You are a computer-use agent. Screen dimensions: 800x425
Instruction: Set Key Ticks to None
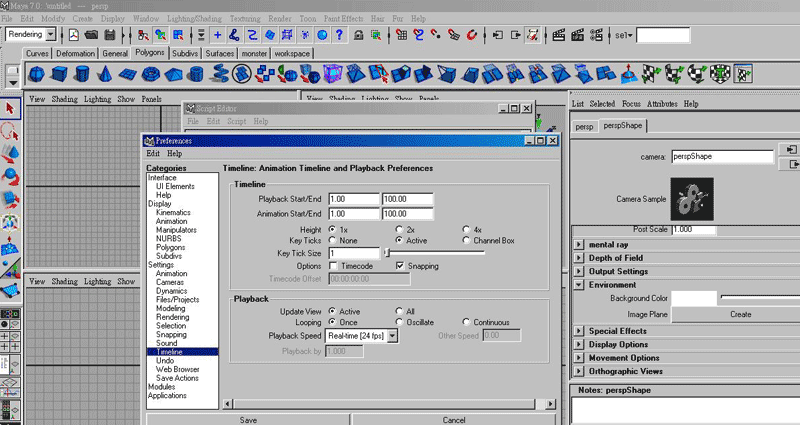point(333,240)
